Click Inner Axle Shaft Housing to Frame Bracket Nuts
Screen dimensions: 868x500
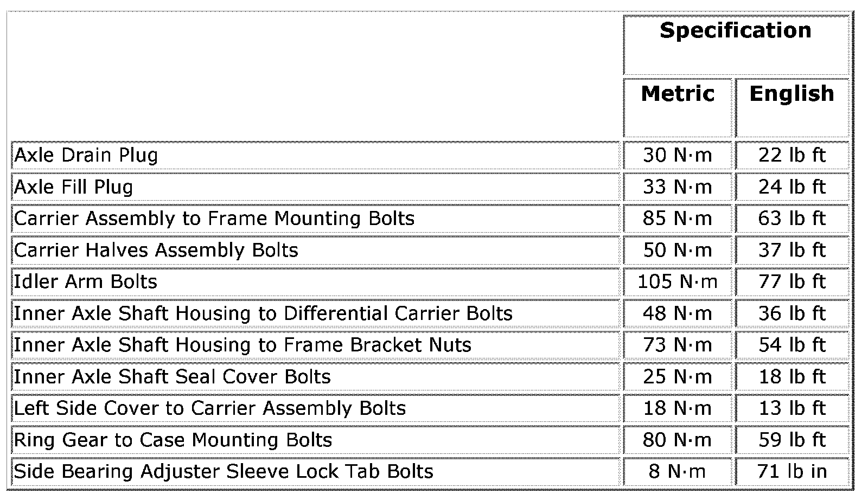[242, 345]
